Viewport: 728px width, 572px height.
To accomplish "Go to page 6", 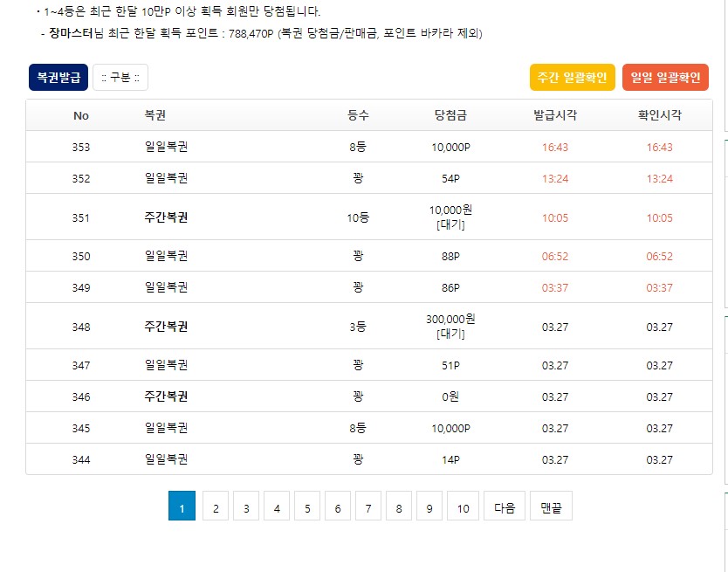I will click(x=338, y=506).
